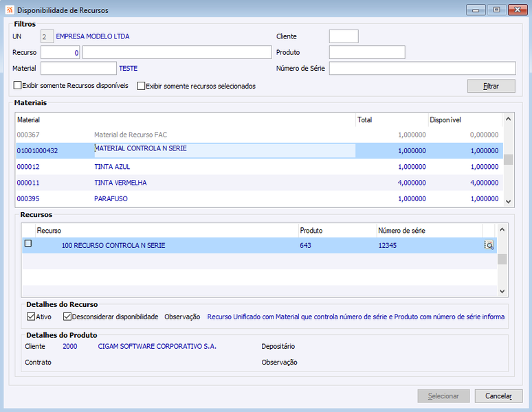Select material row TINTA AZUL
The image size is (532, 412).
260,167
